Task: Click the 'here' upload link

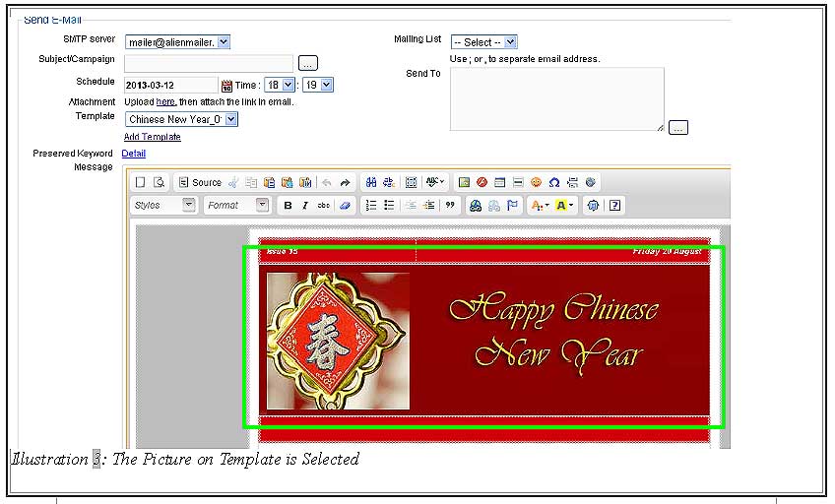Action: click(165, 101)
